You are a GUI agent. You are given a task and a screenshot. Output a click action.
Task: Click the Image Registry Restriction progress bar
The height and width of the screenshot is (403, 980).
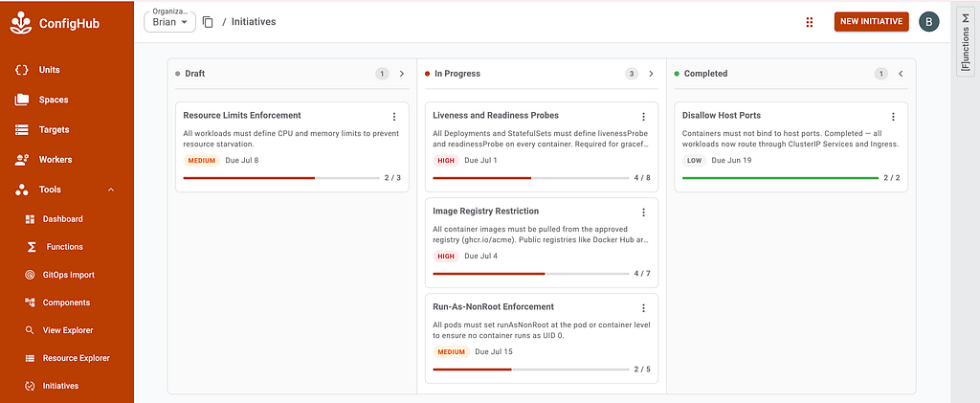pos(530,274)
